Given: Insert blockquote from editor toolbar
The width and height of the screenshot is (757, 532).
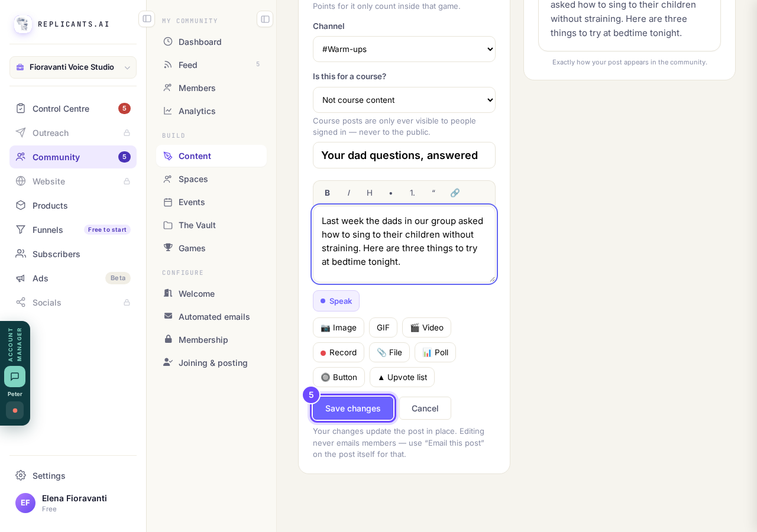Looking at the screenshot, I should [x=434, y=193].
